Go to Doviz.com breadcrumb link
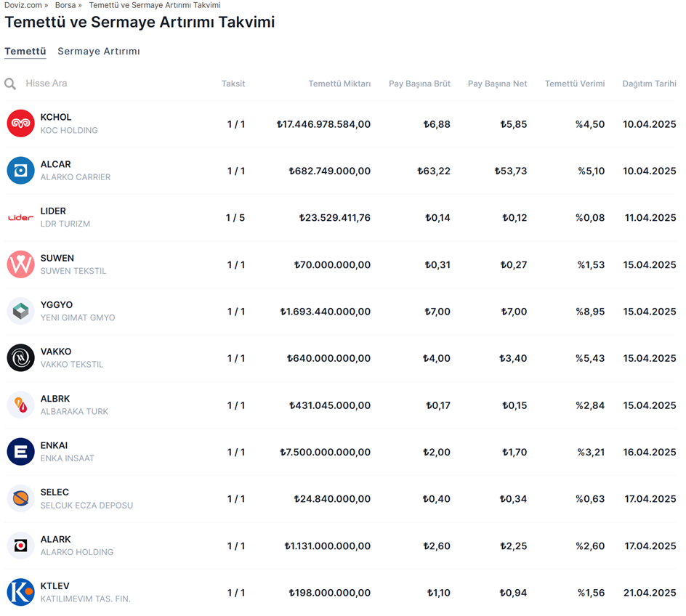 click(23, 5)
